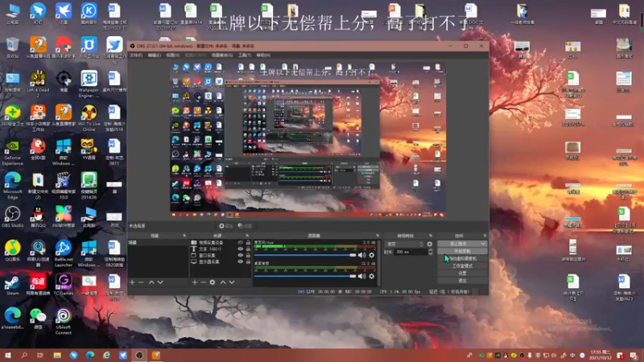Viewport: 644px width, 362px height.
Task: Mute the microphone audio speaker icon
Action: click(x=361, y=255)
